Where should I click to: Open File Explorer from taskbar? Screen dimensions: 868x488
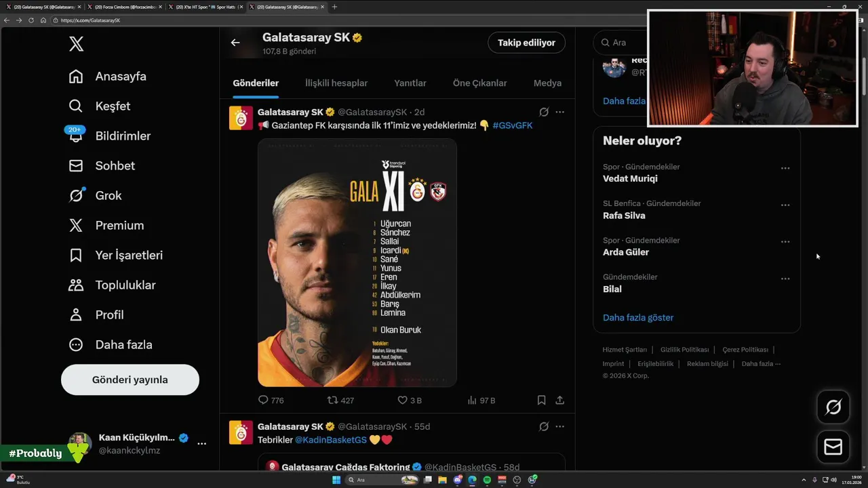point(442,480)
